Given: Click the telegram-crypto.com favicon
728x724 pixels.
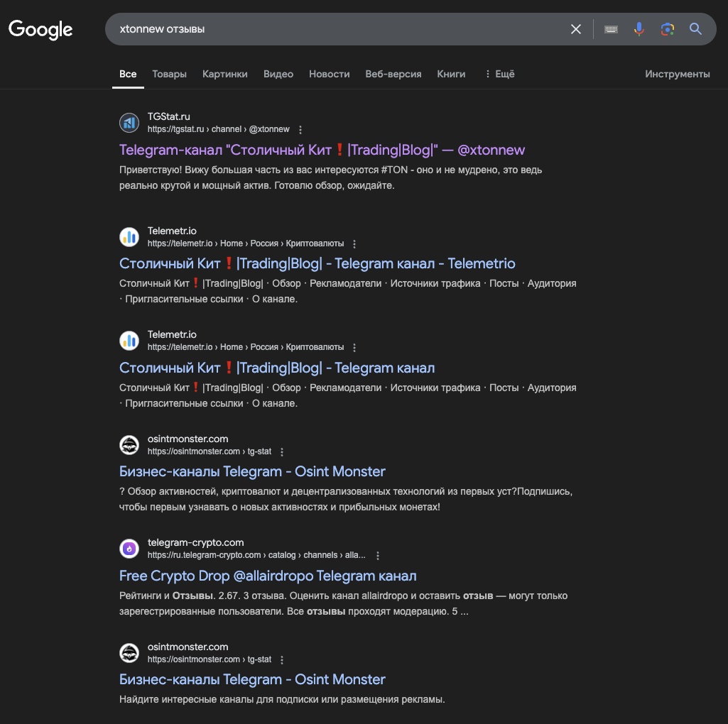Looking at the screenshot, I should [x=129, y=549].
